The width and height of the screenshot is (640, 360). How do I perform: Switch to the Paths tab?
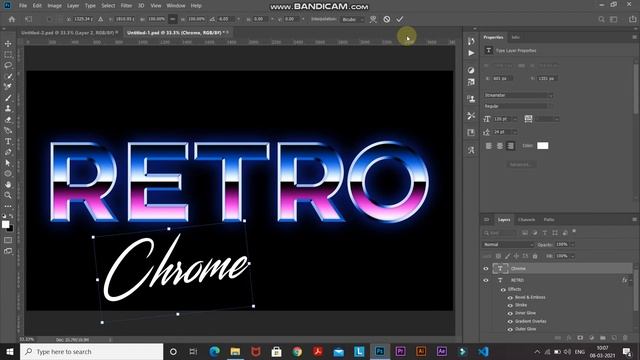point(549,220)
